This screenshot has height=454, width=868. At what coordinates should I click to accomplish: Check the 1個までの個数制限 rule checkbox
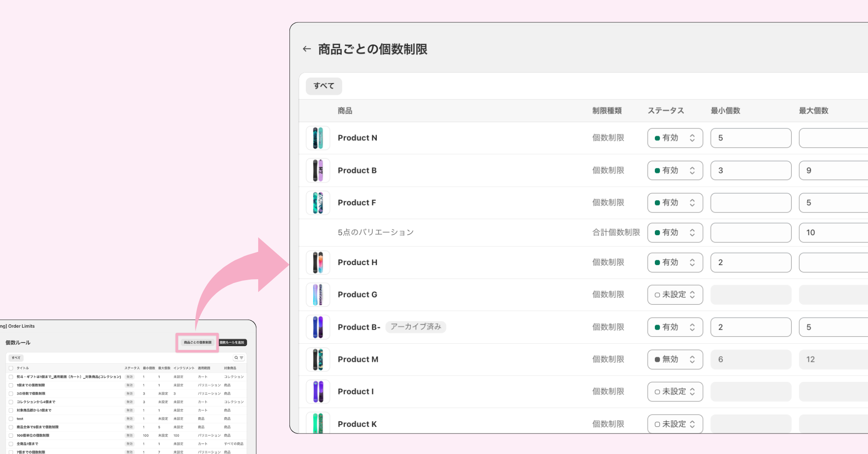[x=11, y=385]
